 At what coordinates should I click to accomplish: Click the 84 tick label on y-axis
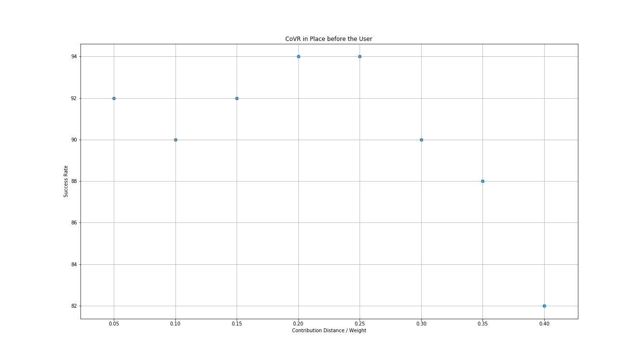coord(74,265)
